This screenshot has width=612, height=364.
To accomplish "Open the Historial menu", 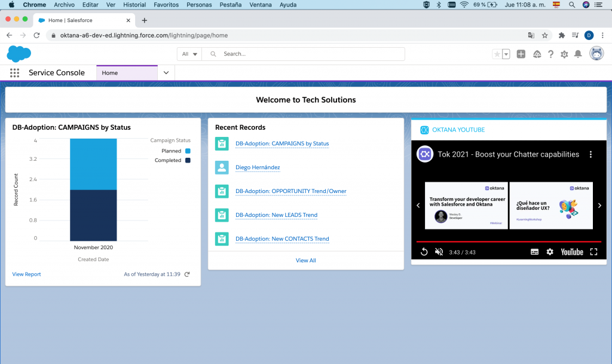I will tap(134, 5).
